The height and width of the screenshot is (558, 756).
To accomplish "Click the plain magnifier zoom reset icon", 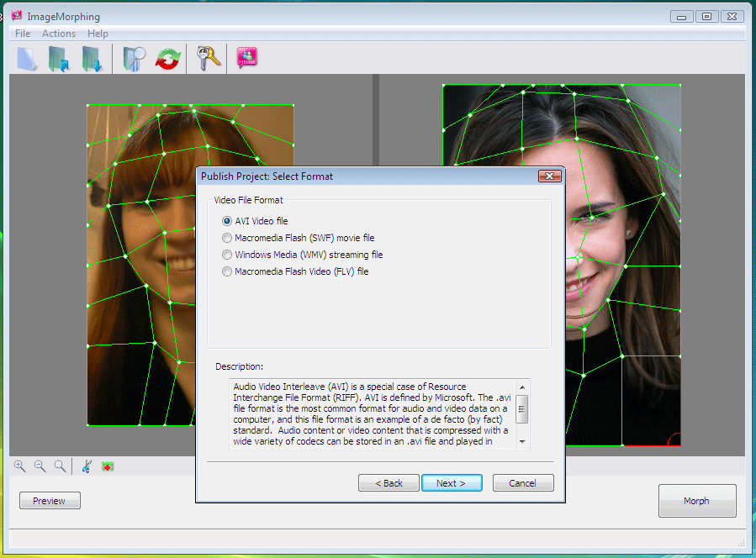I will click(60, 466).
